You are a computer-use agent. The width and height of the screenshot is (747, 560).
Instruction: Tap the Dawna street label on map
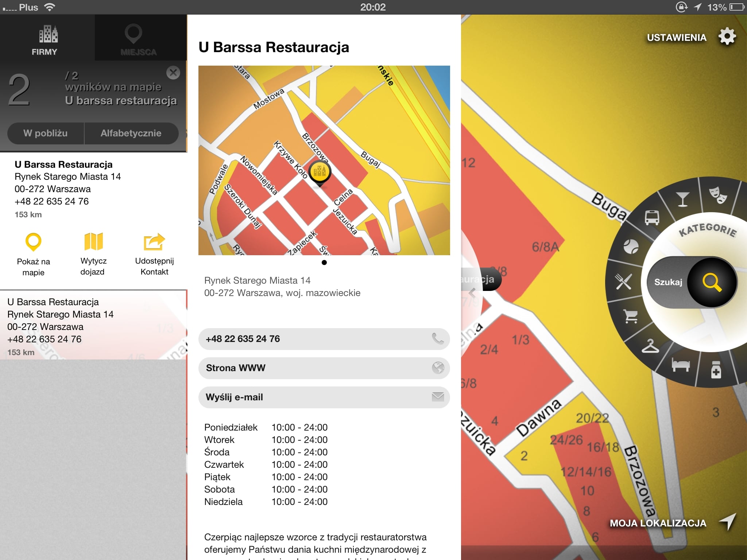[539, 418]
